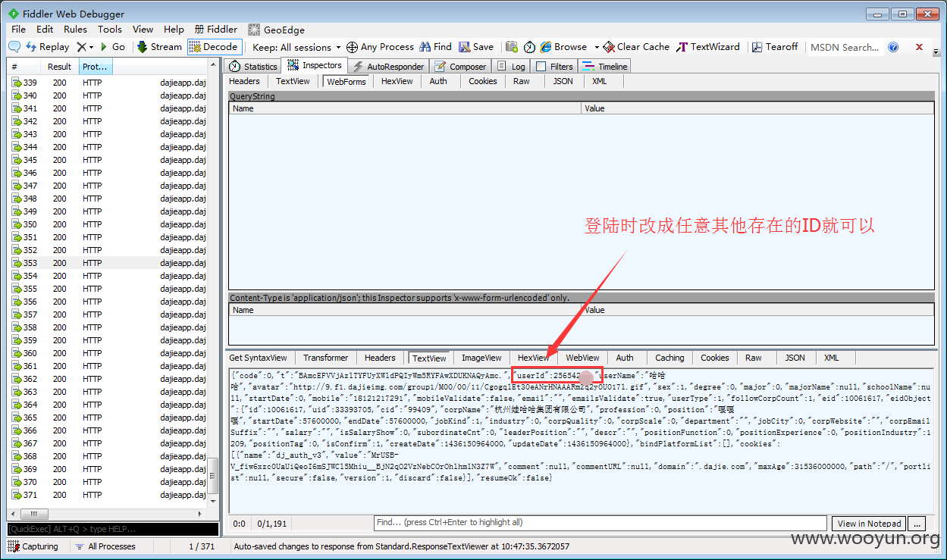Save sessions with the Save toolbar button
The width and height of the screenshot is (947, 560).
coord(476,47)
